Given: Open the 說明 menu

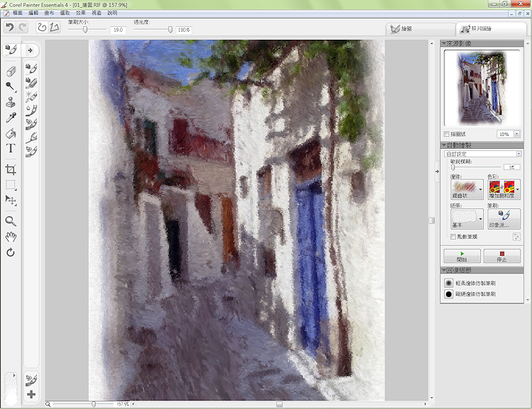Looking at the screenshot, I should [x=112, y=13].
